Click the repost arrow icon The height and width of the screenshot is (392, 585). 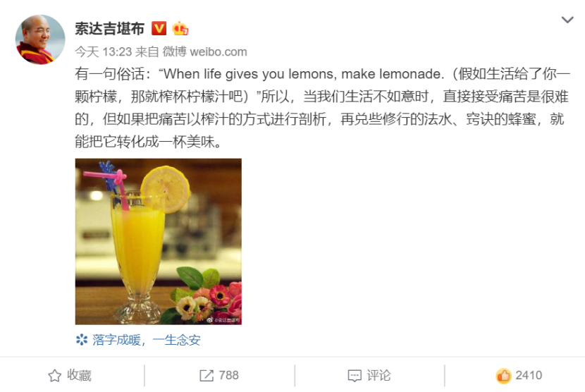click(x=207, y=376)
